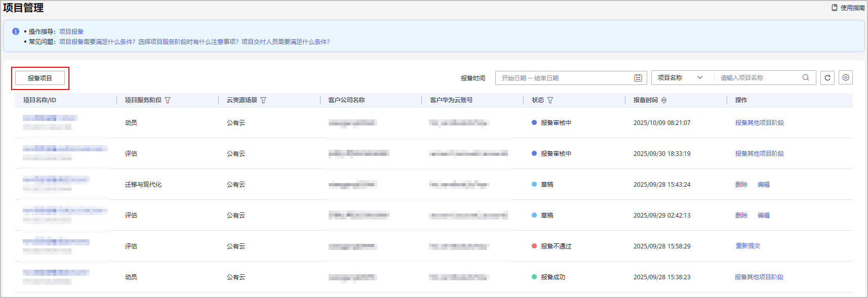868x298 pixels.
Task: Click the search magnifier icon
Action: point(805,78)
